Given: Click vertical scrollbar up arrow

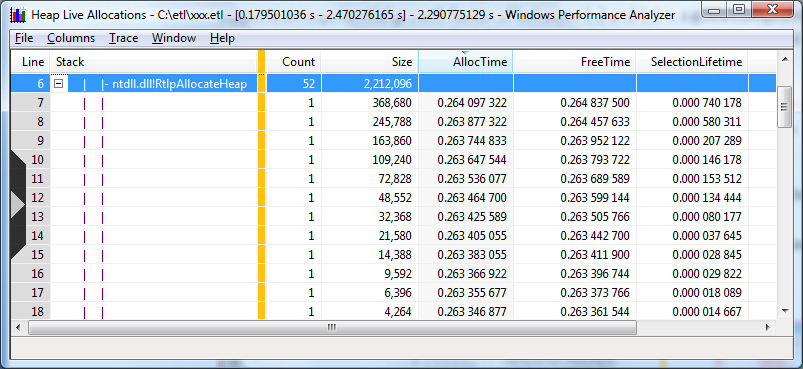Looking at the screenshot, I should [x=785, y=60].
